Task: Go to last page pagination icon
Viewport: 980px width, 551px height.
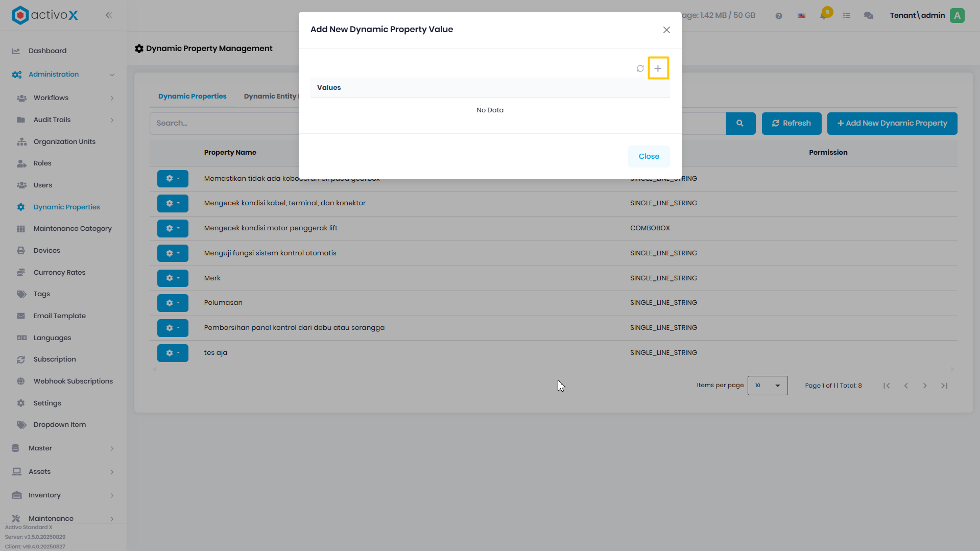Action: (944, 386)
